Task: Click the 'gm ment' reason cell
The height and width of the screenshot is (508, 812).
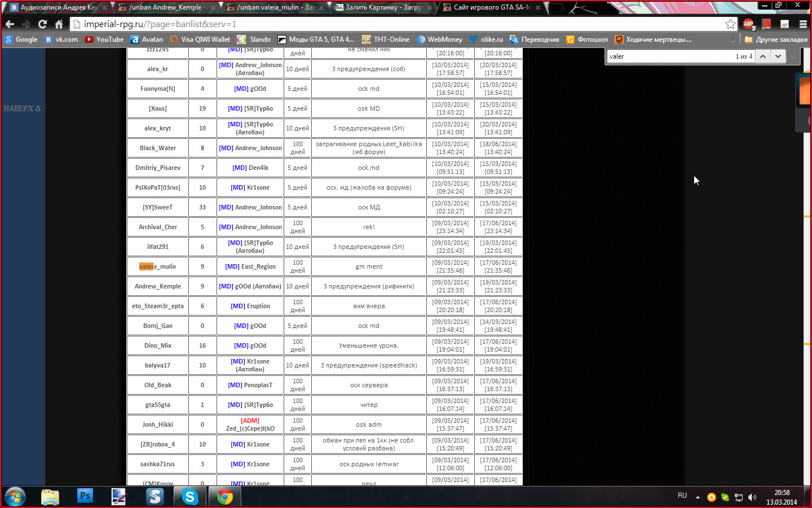Action: coord(369,266)
